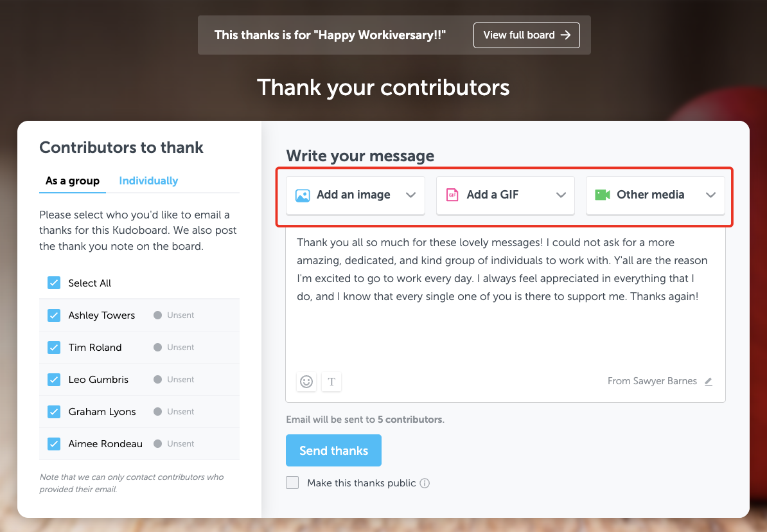Open the emoji picker smiley icon
This screenshot has height=532, width=767.
point(306,381)
